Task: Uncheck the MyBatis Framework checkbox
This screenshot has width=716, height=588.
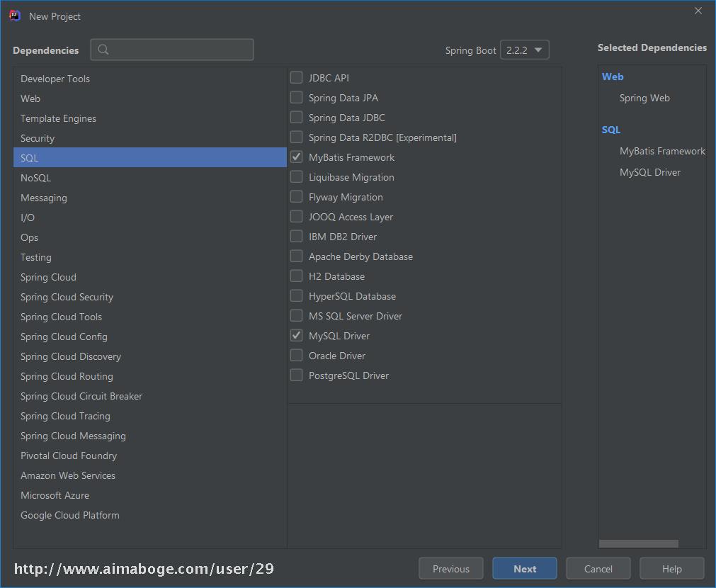Action: [296, 157]
